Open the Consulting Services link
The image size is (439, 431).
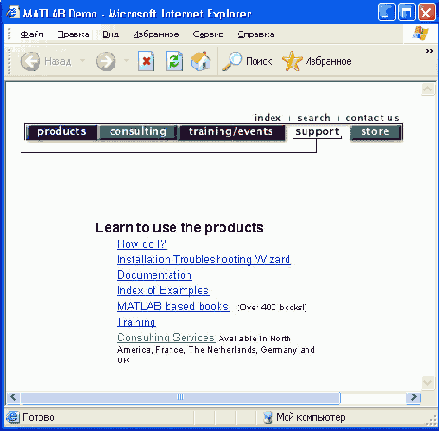(166, 337)
